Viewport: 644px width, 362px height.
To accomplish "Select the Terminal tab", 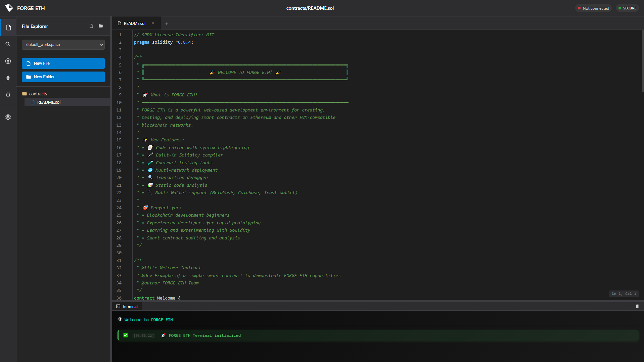I will pyautogui.click(x=127, y=306).
